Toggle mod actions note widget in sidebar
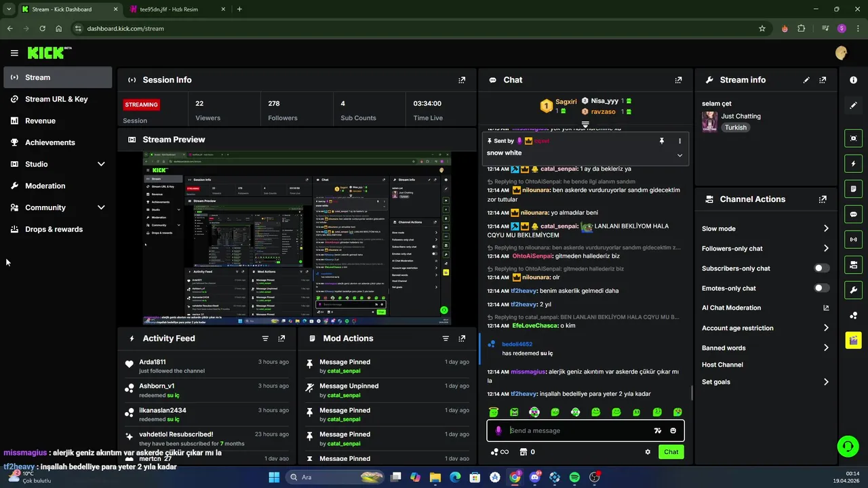The image size is (868, 488). [853, 188]
